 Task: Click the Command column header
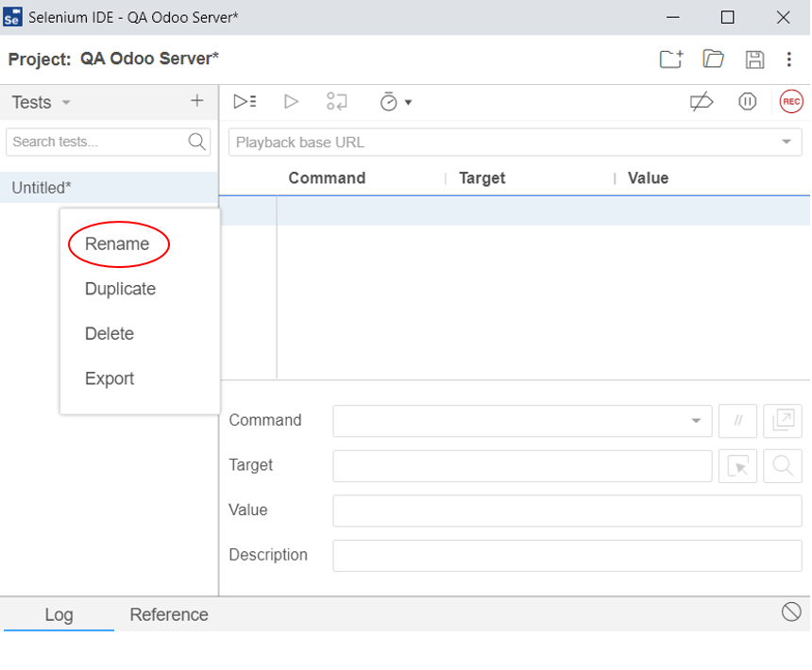point(327,178)
